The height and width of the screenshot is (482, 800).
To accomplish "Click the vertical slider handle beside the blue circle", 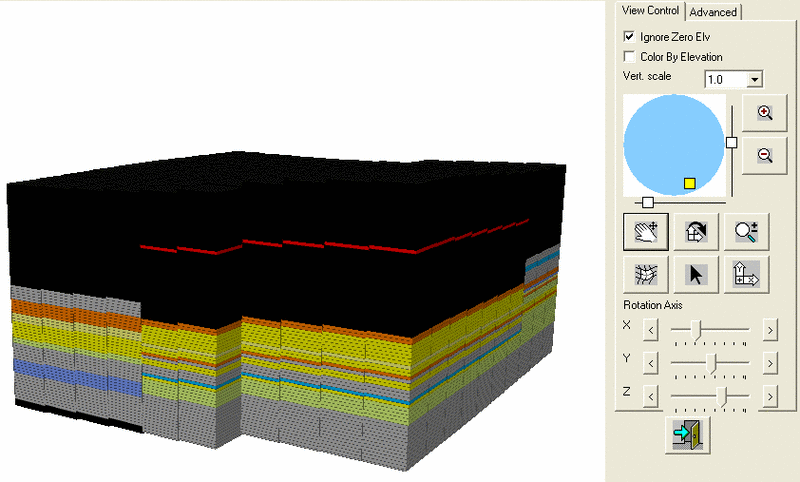I will point(732,143).
